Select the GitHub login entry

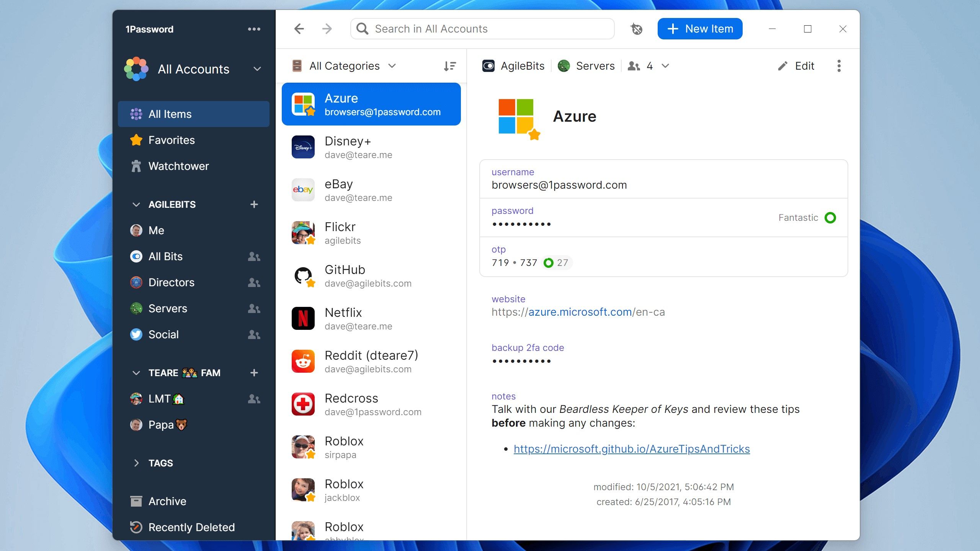[371, 275]
